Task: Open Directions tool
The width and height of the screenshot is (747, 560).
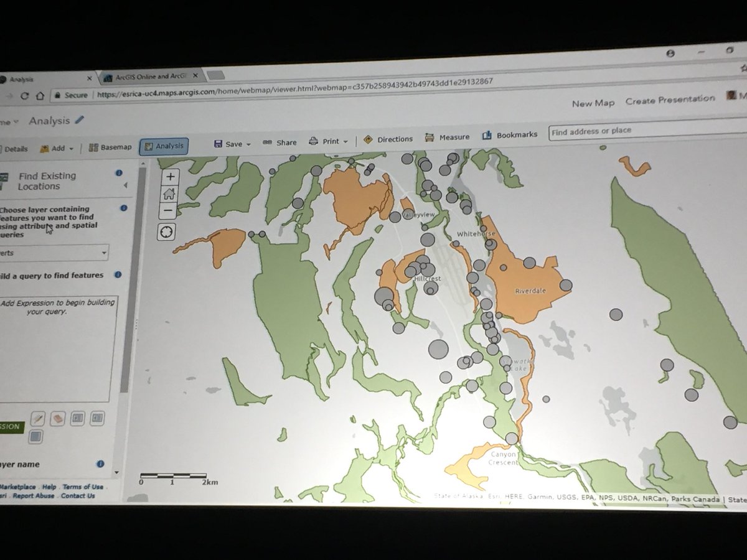Action: pyautogui.click(x=388, y=139)
